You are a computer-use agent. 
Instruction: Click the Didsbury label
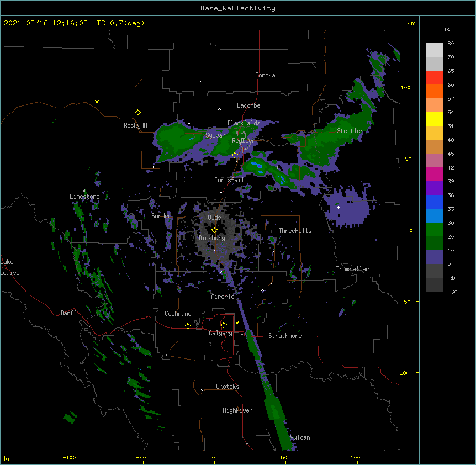pyautogui.click(x=211, y=238)
